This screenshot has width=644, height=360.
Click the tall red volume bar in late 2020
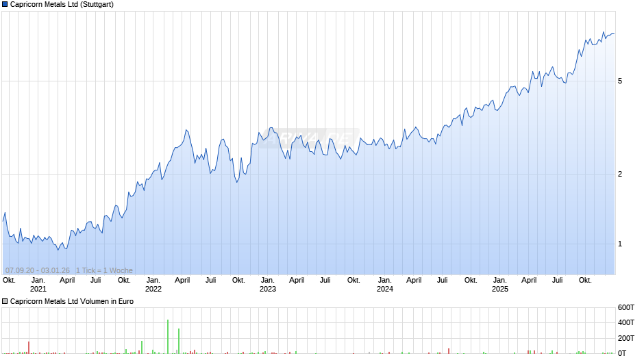click(29, 348)
